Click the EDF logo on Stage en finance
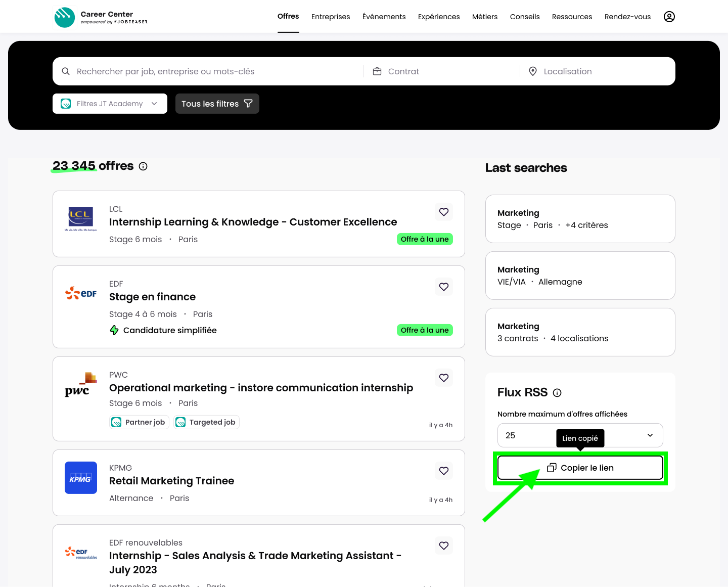 click(x=81, y=293)
